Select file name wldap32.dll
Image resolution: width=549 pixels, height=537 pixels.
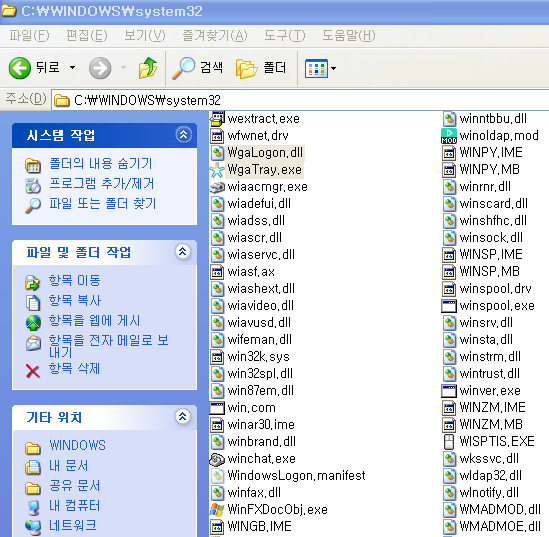[x=491, y=476]
